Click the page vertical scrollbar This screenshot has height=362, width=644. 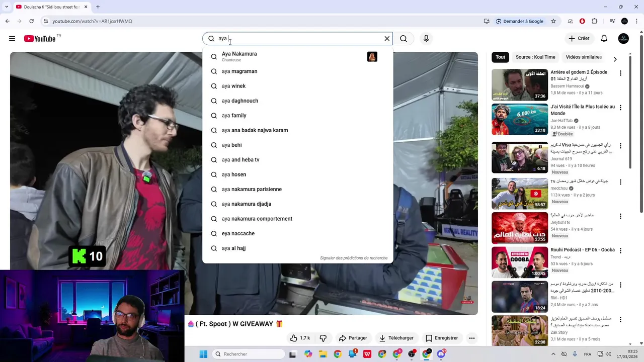(x=641, y=125)
